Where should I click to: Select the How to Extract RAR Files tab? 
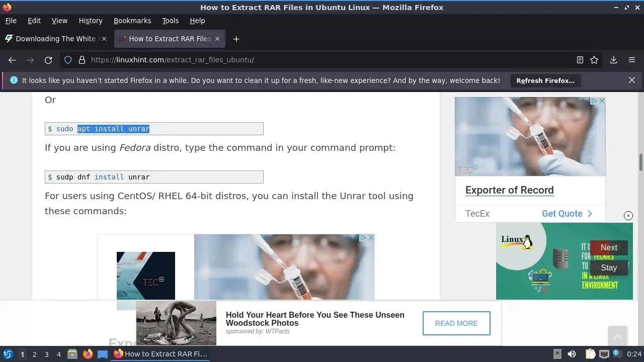(170, 39)
